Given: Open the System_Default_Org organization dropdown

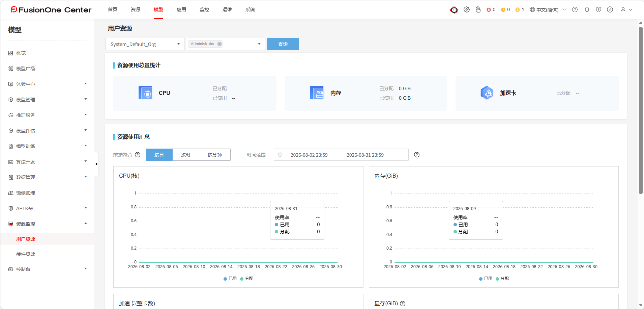Looking at the screenshot, I should pos(145,44).
